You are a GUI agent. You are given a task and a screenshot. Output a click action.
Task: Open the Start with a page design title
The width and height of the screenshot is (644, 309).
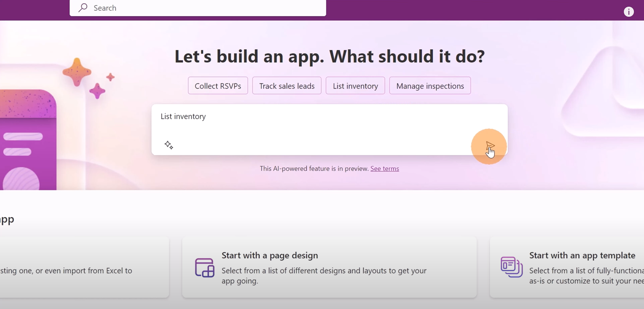[269, 255]
